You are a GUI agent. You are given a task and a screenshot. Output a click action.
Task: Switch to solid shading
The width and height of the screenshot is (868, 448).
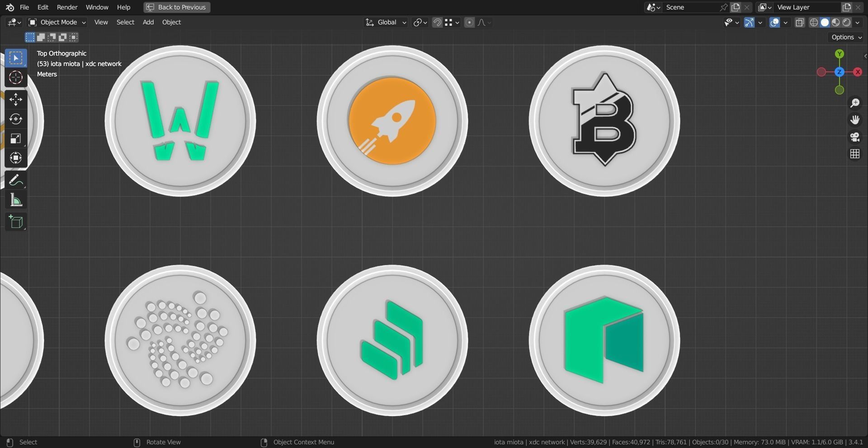[825, 22]
